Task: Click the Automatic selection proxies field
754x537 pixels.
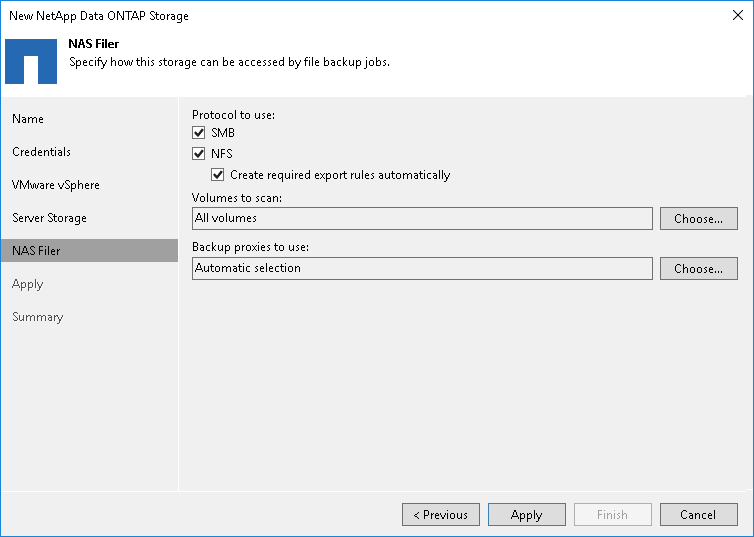Action: pyautogui.click(x=421, y=268)
